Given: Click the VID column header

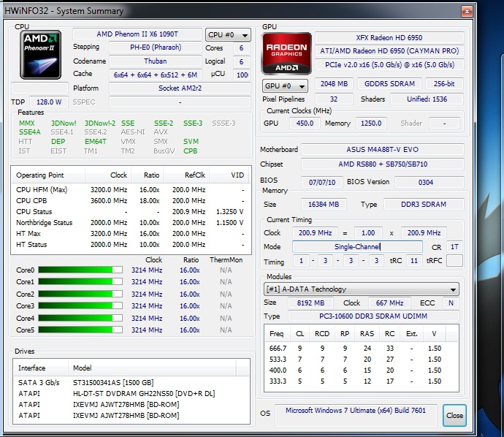Looking at the screenshot, I should point(230,175).
